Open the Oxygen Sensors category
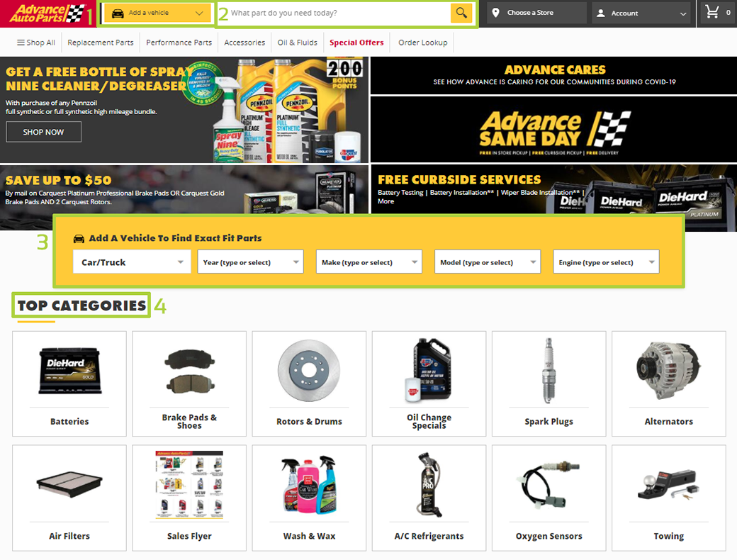Image resolution: width=737 pixels, height=560 pixels. coord(548,486)
